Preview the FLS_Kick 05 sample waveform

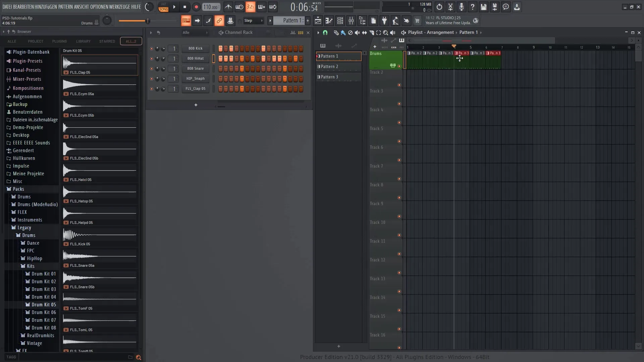click(100, 235)
